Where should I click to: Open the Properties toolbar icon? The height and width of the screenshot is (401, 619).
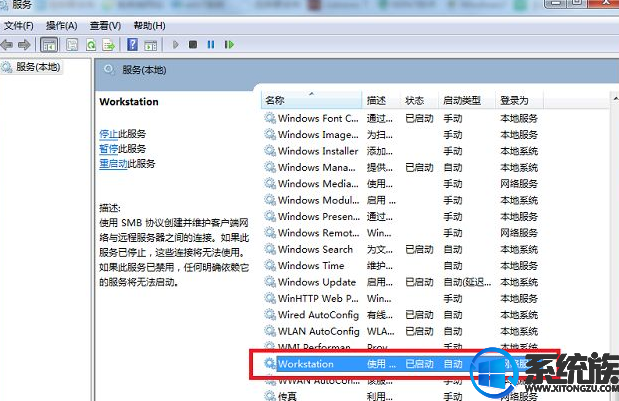point(72,45)
